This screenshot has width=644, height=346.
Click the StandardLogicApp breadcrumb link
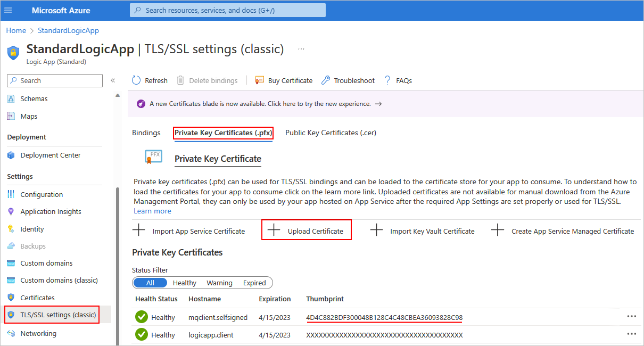coord(69,30)
